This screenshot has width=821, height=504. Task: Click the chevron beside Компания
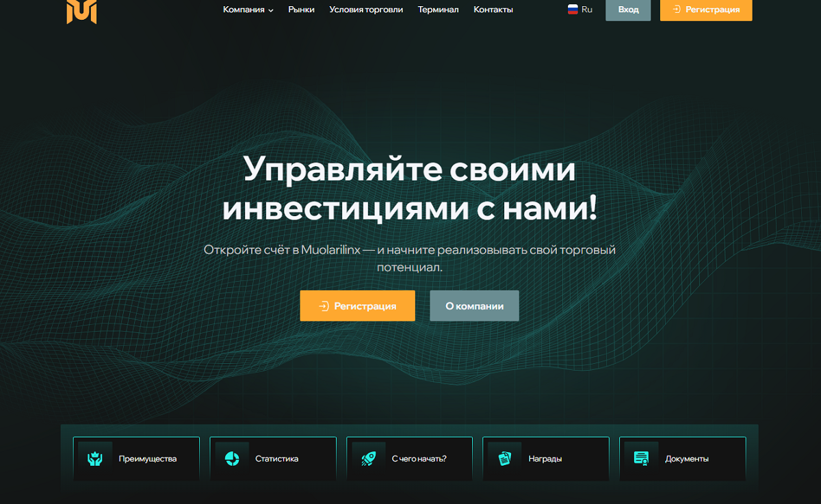click(271, 10)
